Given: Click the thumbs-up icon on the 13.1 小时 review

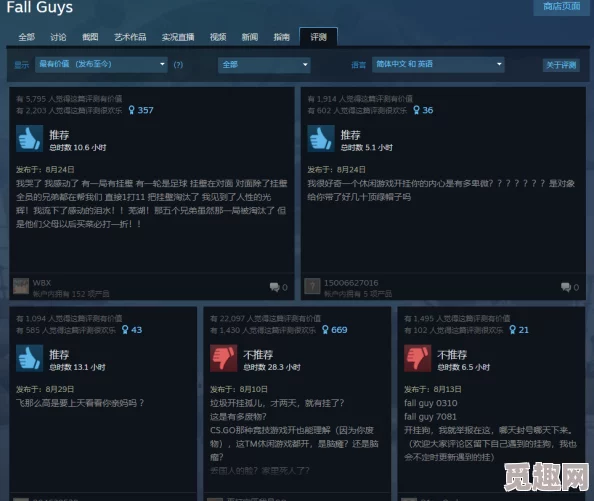Looking at the screenshot, I should (x=30, y=358).
